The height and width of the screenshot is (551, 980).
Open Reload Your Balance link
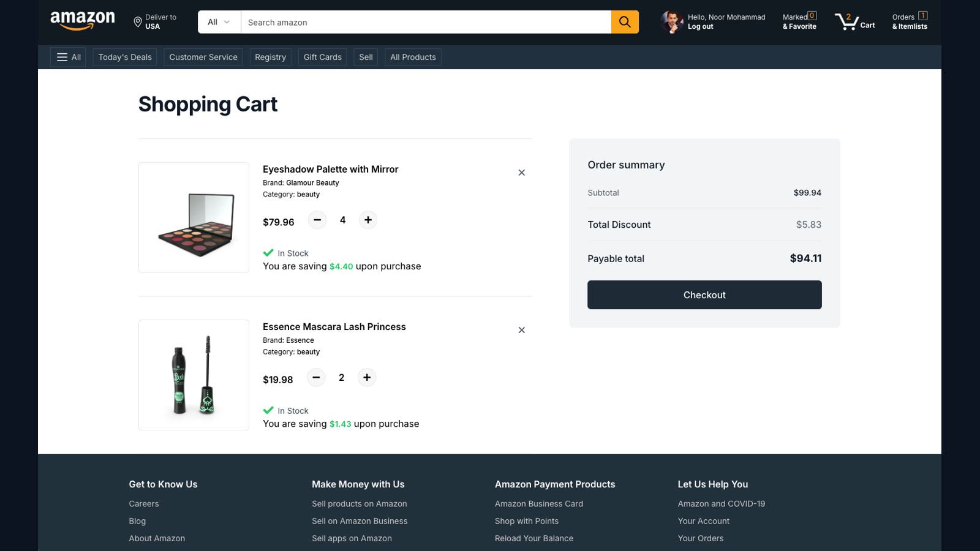click(534, 538)
